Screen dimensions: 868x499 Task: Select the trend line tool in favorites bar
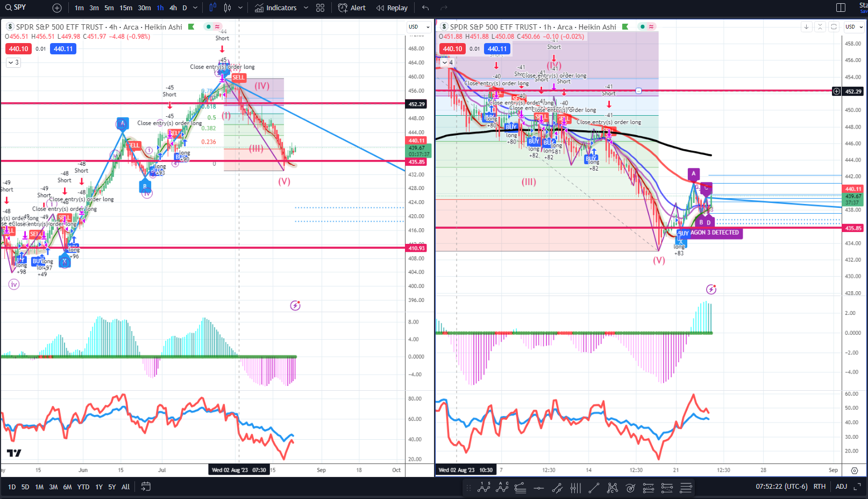594,488
